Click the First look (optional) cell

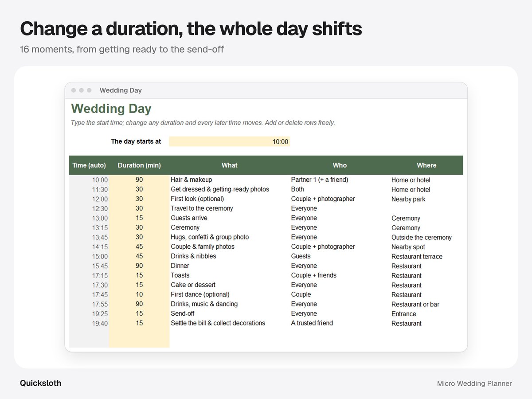point(197,199)
